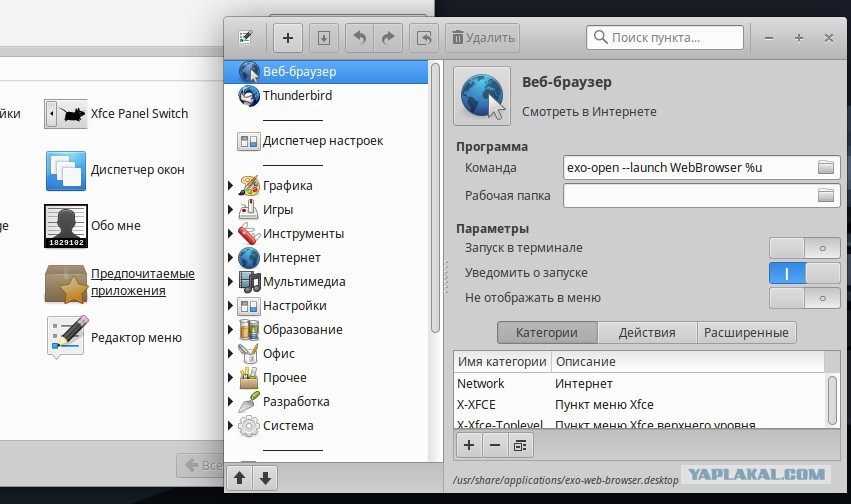This screenshot has width=851, height=504.
Task: Select Диспетчер настроек in the menu tree
Action: pyautogui.click(x=326, y=141)
